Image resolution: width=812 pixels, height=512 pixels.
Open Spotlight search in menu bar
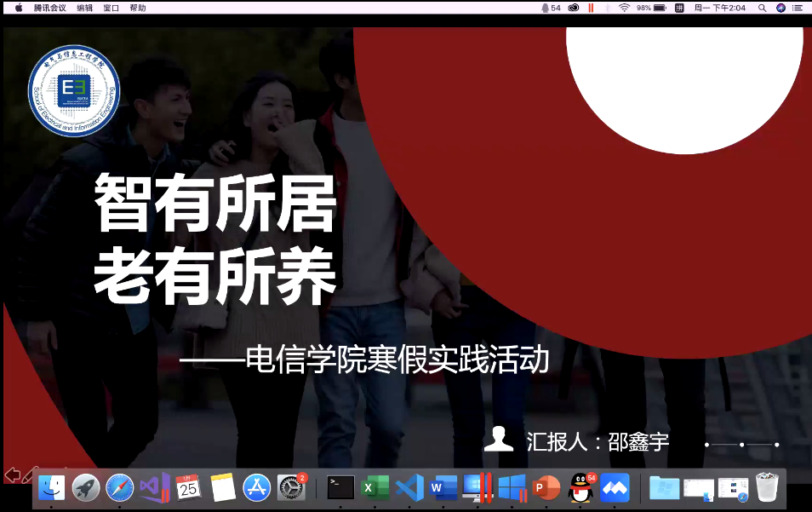pyautogui.click(x=762, y=8)
